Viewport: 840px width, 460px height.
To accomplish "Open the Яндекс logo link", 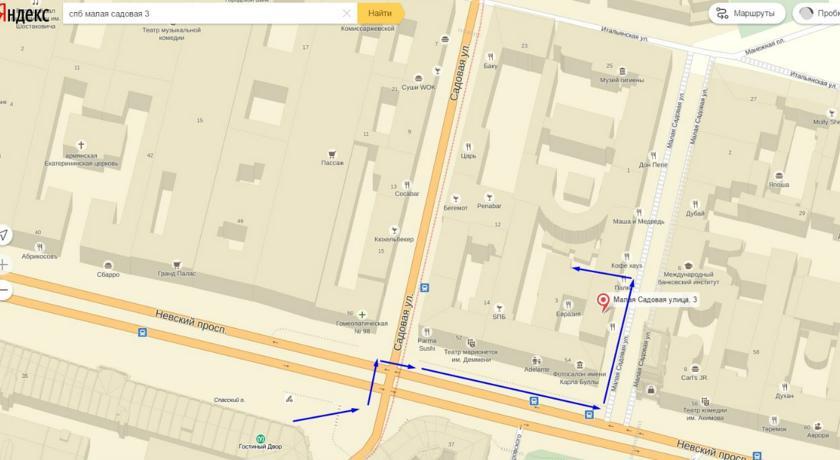I will [x=25, y=13].
